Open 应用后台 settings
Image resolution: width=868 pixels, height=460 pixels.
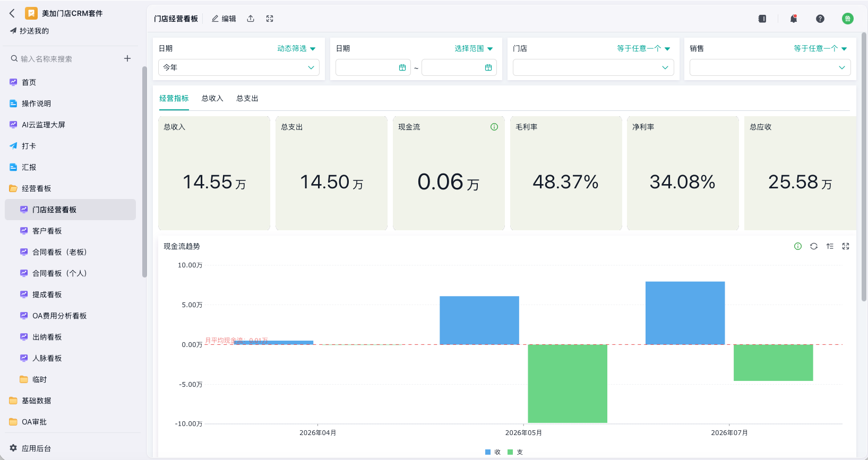(31, 448)
